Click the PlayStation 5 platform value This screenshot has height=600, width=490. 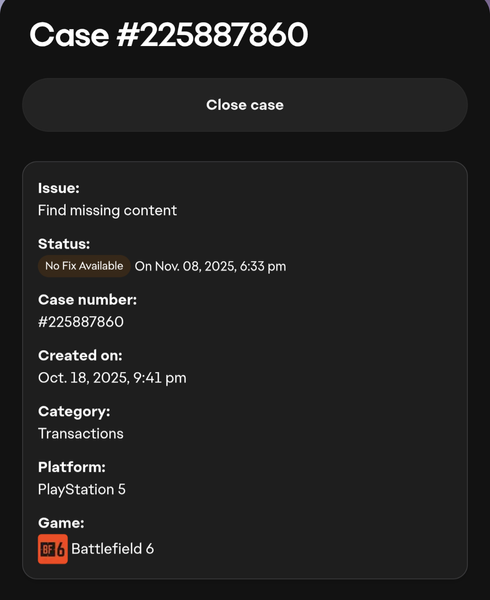point(82,490)
